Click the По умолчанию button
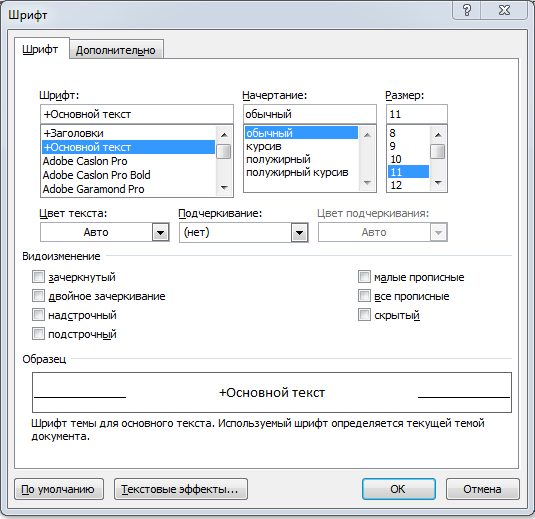The width and height of the screenshot is (535, 519). (x=59, y=489)
